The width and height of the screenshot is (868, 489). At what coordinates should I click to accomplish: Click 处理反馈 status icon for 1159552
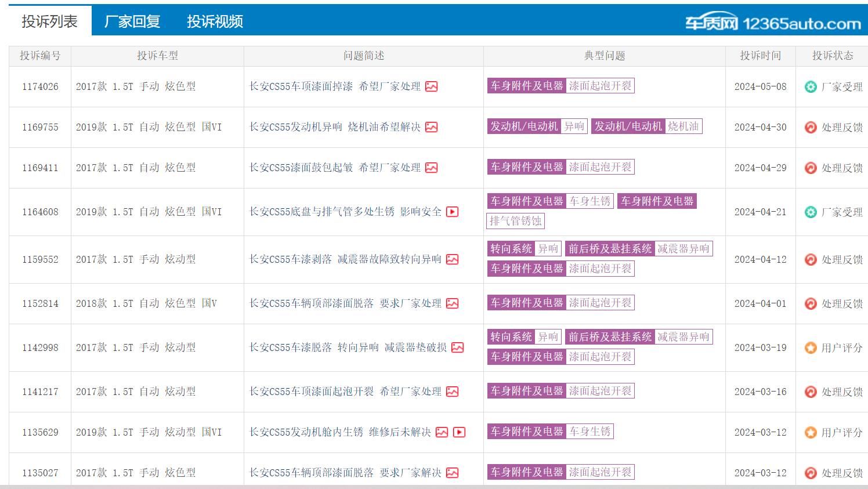tap(811, 259)
